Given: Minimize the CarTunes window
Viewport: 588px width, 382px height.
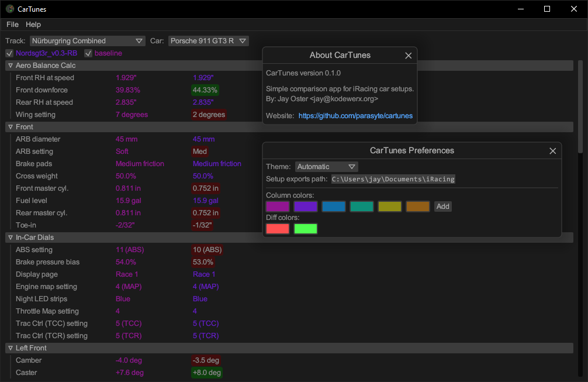Looking at the screenshot, I should click(521, 9).
